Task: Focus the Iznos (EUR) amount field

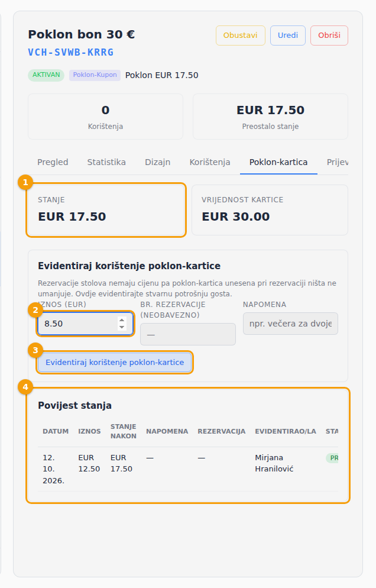Action: coord(85,324)
